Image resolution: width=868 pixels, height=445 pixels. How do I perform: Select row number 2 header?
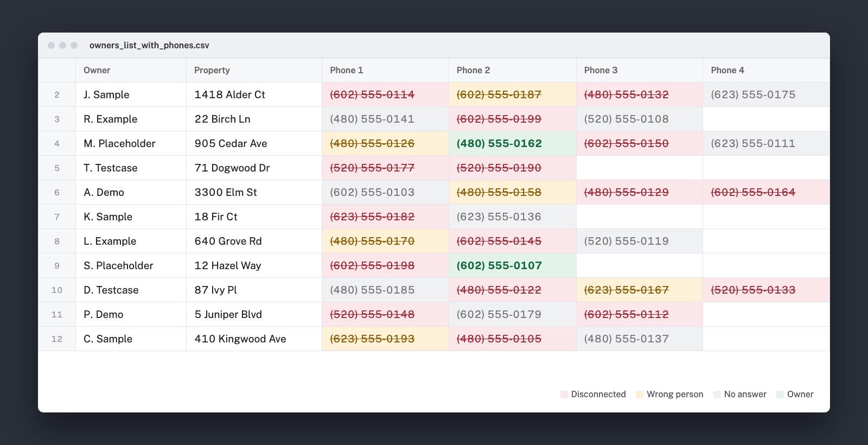point(57,94)
